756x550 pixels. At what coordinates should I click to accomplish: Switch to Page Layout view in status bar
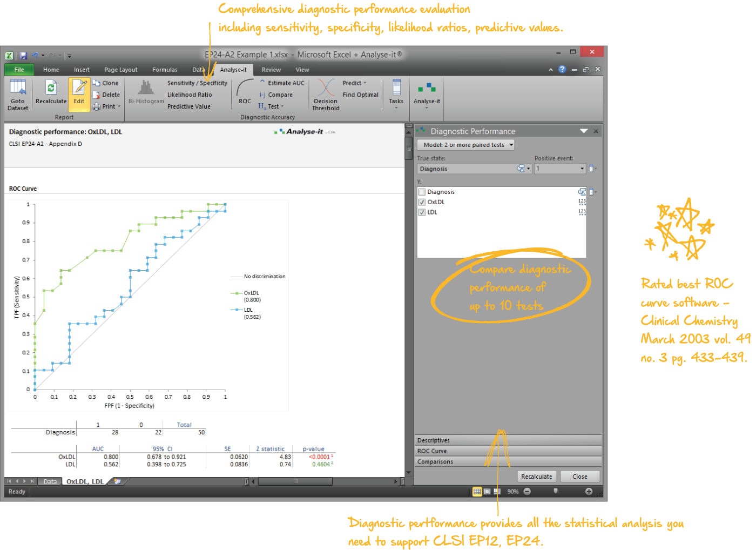tap(487, 492)
